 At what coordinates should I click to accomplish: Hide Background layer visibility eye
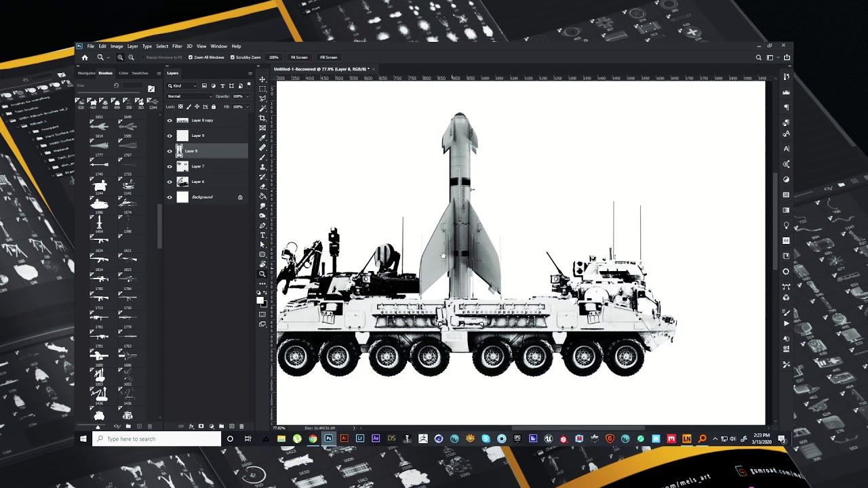coord(170,197)
